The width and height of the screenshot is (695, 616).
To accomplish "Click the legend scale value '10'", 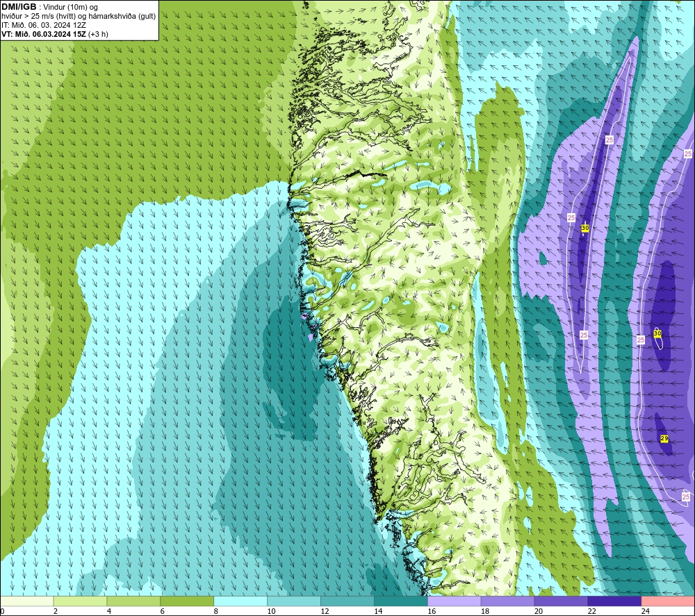I will pos(271,611).
